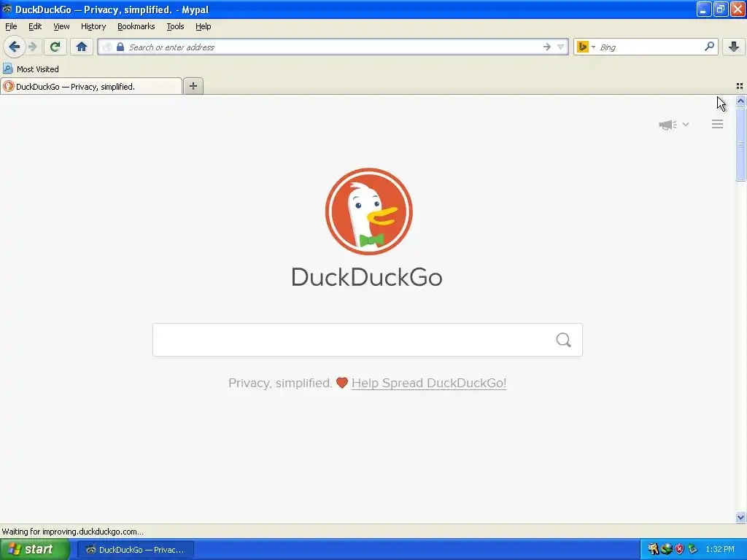Open the Most Visited bookmarks folder

(31, 69)
